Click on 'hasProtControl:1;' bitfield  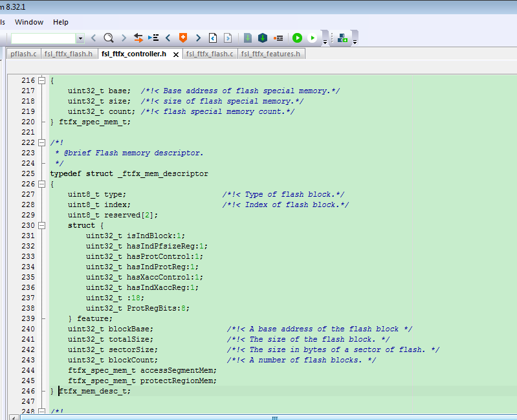(165, 256)
